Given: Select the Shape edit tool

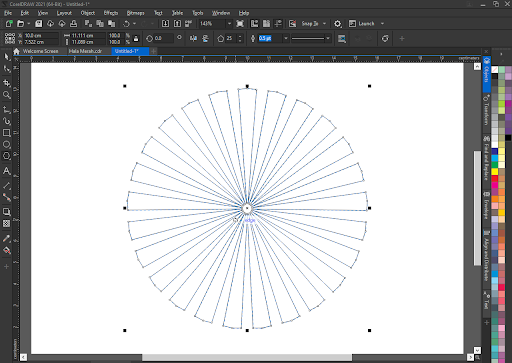Looking at the screenshot, I should click(x=6, y=69).
